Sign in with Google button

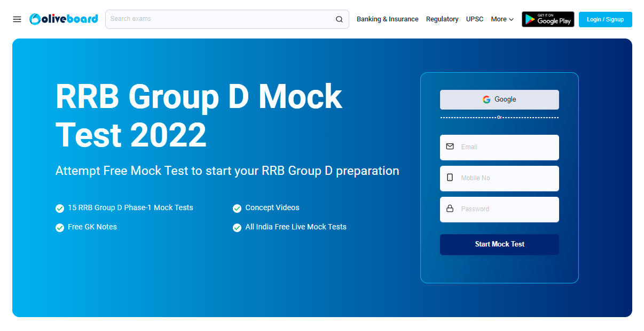click(x=499, y=99)
